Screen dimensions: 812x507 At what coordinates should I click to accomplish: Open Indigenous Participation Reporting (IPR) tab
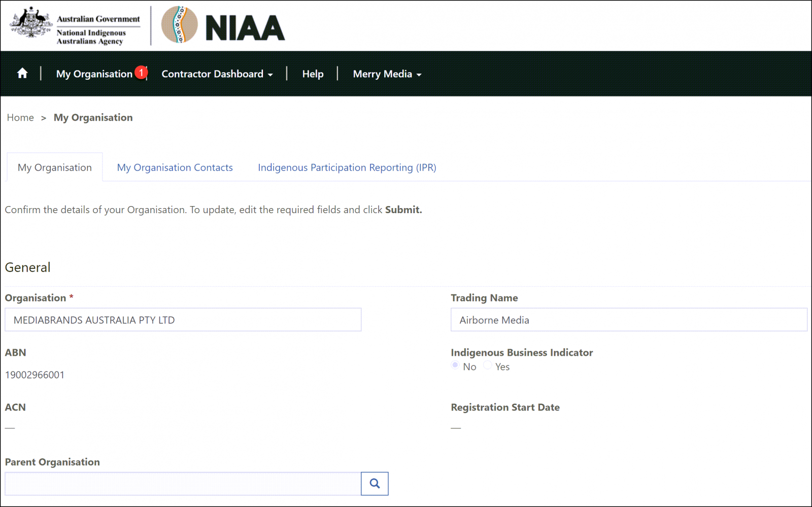tap(347, 167)
